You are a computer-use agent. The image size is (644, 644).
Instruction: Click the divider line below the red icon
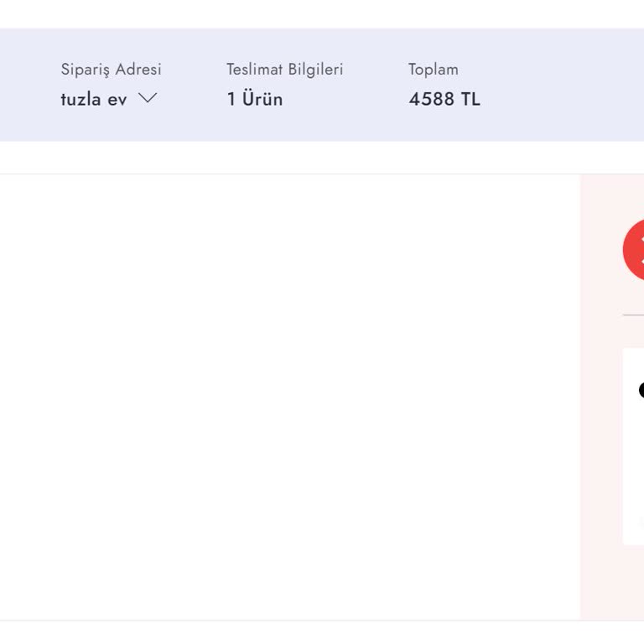(x=633, y=315)
